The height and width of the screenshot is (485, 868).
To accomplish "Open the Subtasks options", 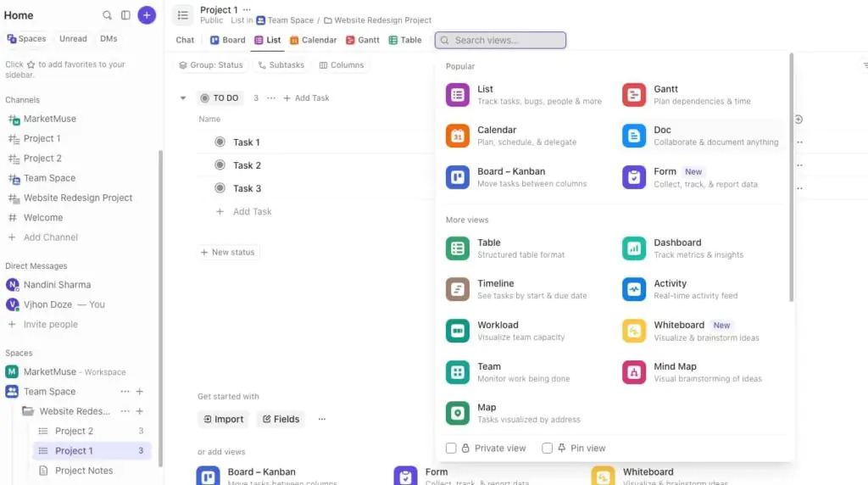I will tap(281, 64).
